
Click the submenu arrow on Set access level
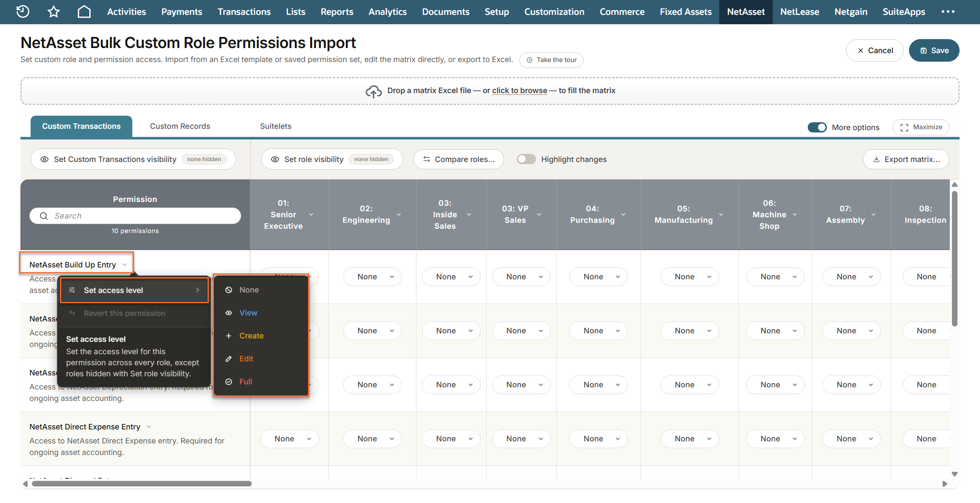197,290
